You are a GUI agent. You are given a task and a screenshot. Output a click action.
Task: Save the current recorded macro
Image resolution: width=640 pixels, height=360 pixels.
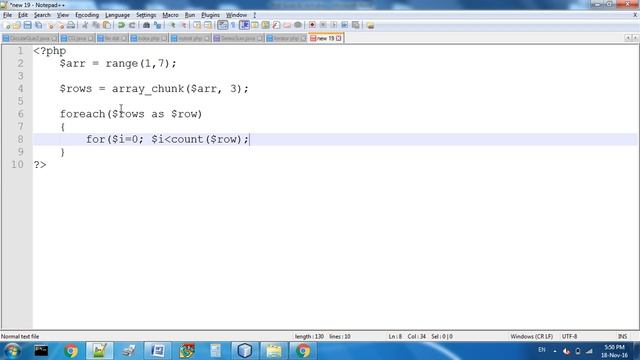[356, 25]
